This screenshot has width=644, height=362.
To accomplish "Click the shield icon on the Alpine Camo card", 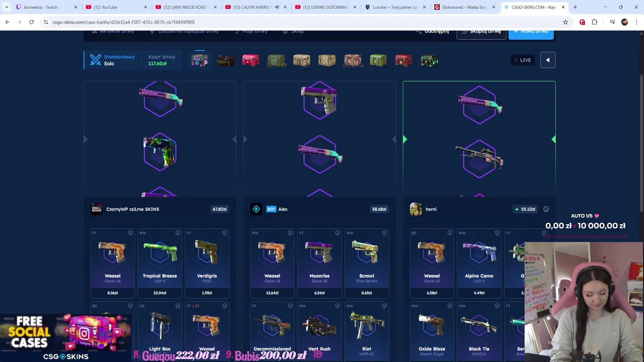I will tap(497, 233).
